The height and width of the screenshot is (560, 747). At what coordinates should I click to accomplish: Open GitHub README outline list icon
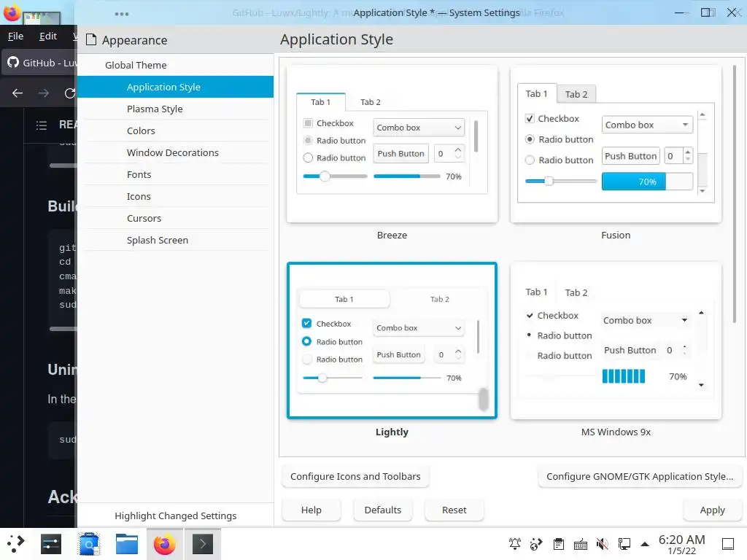pyautogui.click(x=42, y=125)
